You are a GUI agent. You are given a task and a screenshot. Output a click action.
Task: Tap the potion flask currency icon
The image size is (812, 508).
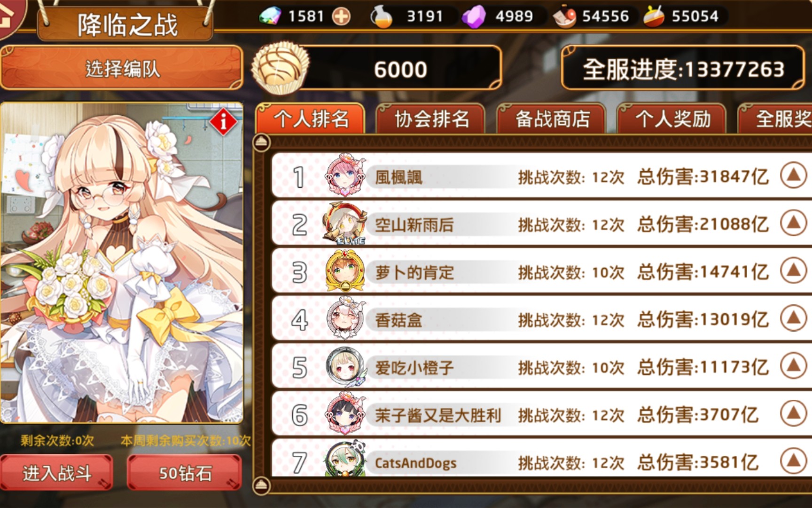(x=381, y=16)
